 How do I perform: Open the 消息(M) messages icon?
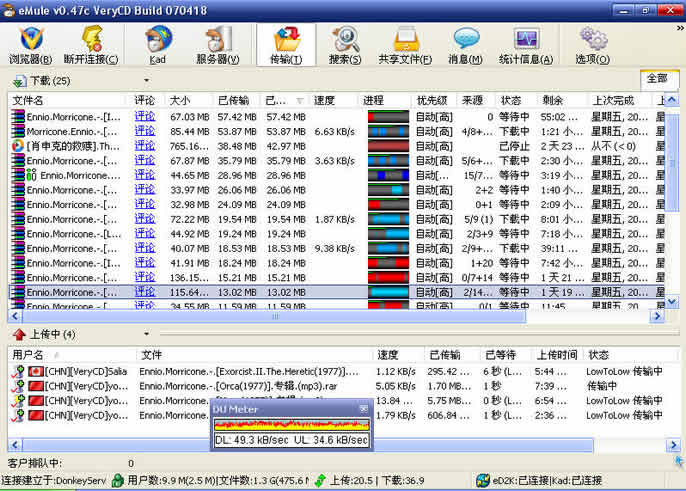point(466,45)
